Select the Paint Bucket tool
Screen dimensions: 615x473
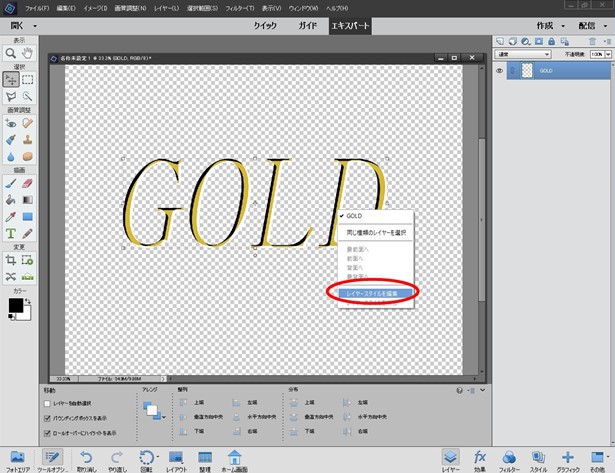pos(11,200)
